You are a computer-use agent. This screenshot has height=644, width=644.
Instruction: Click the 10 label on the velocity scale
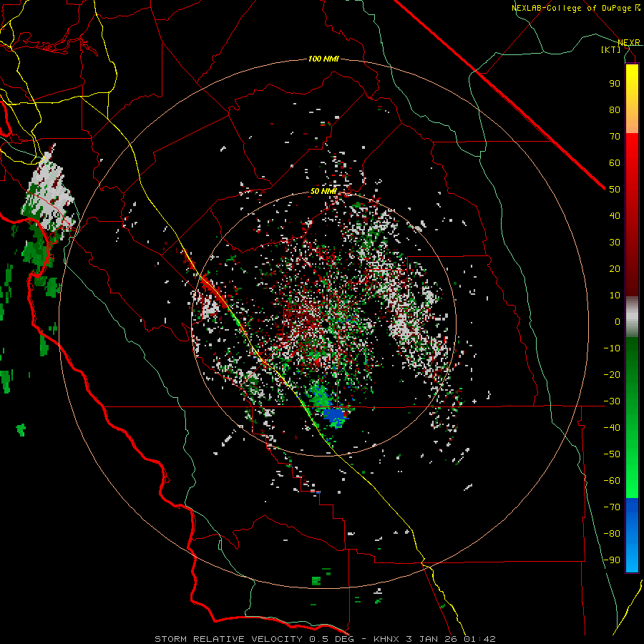pyautogui.click(x=615, y=296)
